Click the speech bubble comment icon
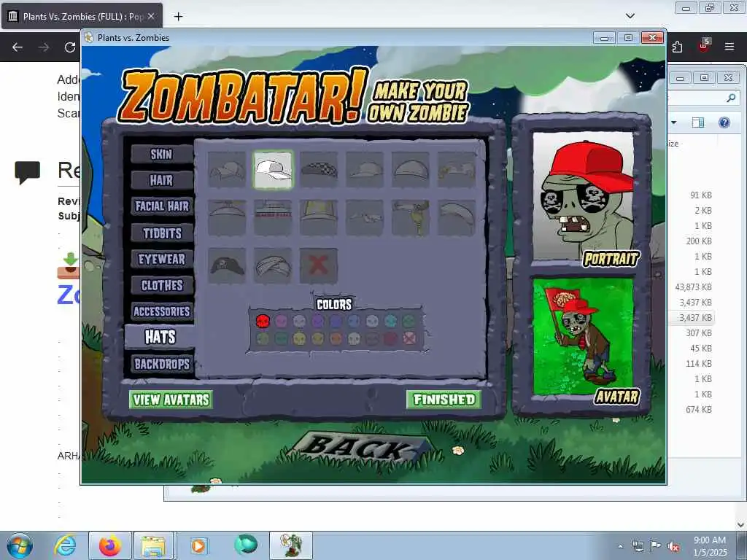 tap(27, 173)
